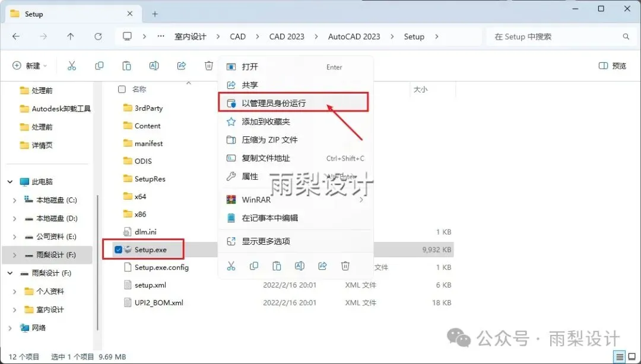The height and width of the screenshot is (364, 641).
Task: Expand Local Disk (D:) in sidebar
Action: (x=15, y=219)
